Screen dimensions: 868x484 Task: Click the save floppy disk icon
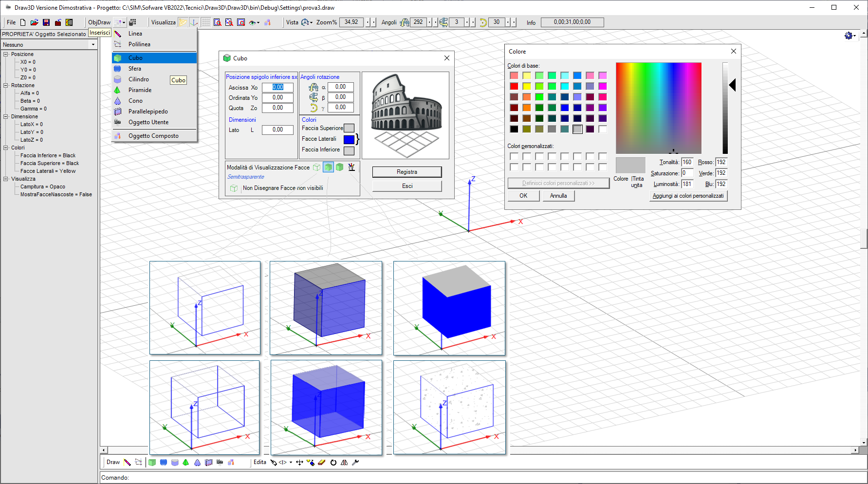[46, 22]
